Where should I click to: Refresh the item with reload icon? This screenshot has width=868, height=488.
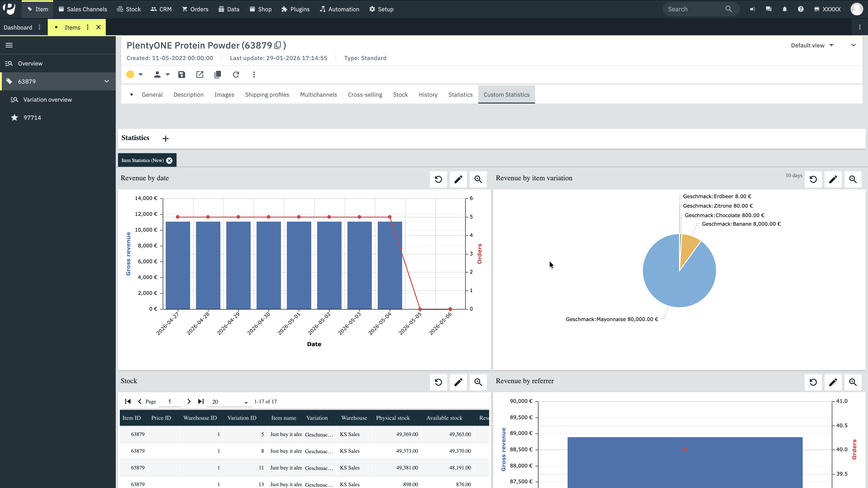236,74
